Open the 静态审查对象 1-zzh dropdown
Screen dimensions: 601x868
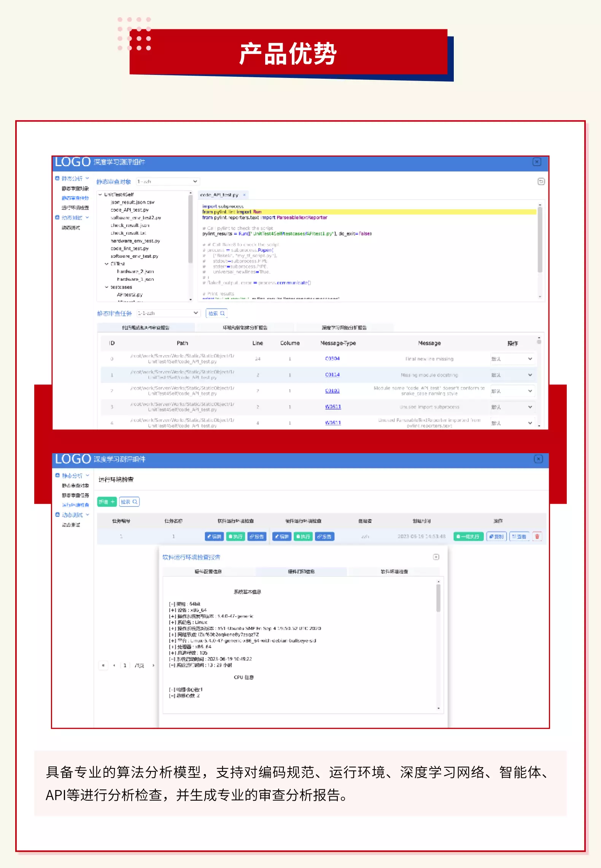click(168, 182)
